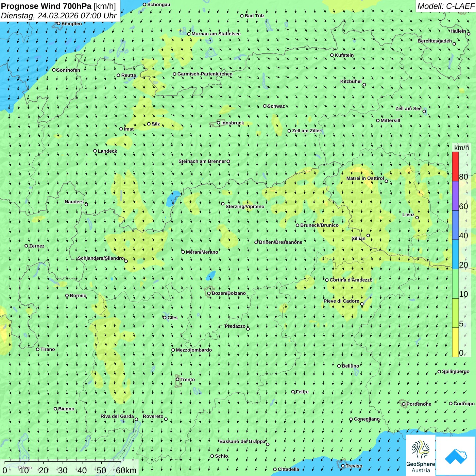Click the 'km/h' legend unit label
Image resolution: width=476 pixels, height=476 pixels.
[x=461, y=148]
